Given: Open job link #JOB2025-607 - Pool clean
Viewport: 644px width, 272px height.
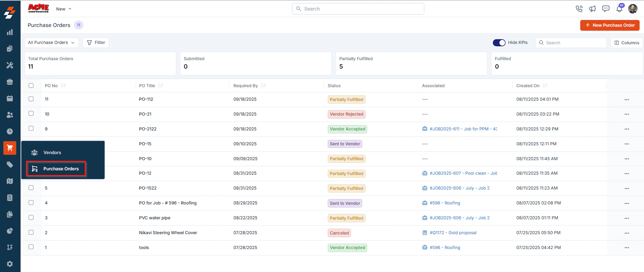Looking at the screenshot, I should click(463, 173).
